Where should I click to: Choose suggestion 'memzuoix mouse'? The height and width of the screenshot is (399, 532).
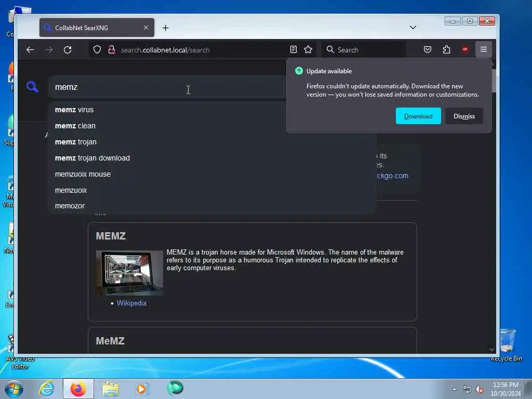(x=212, y=174)
